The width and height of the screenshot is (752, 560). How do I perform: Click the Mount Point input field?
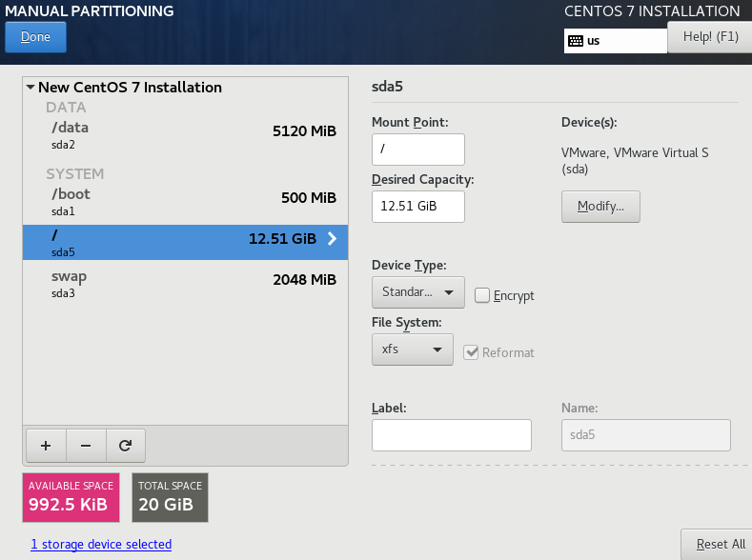pos(418,150)
